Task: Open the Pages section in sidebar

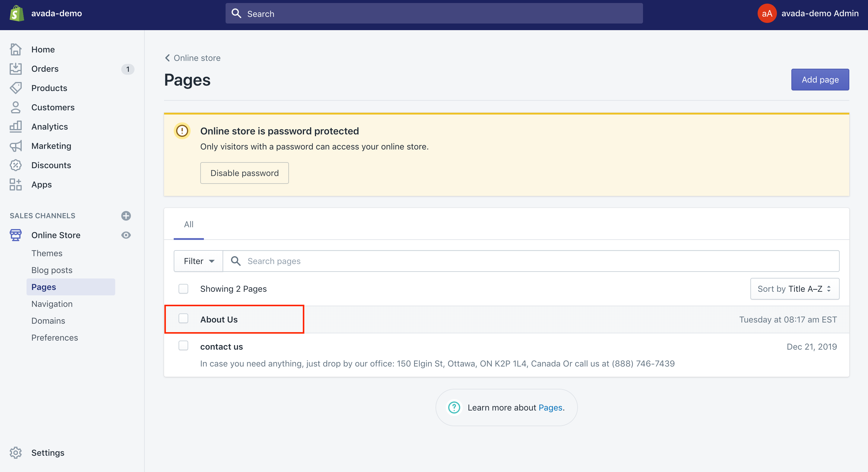Action: (43, 287)
